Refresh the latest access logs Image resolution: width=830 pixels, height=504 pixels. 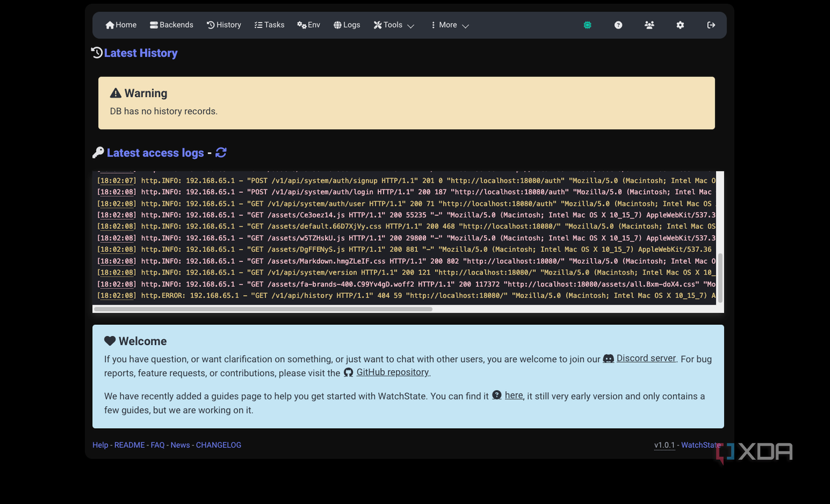[x=221, y=153]
